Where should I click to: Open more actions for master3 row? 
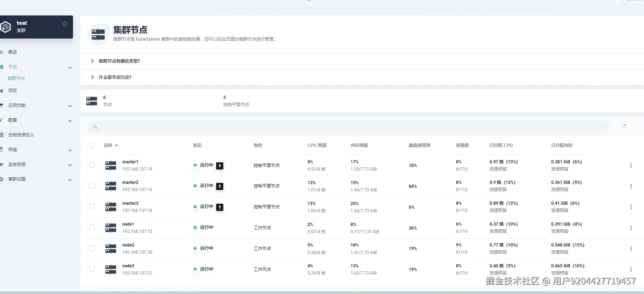point(631,207)
